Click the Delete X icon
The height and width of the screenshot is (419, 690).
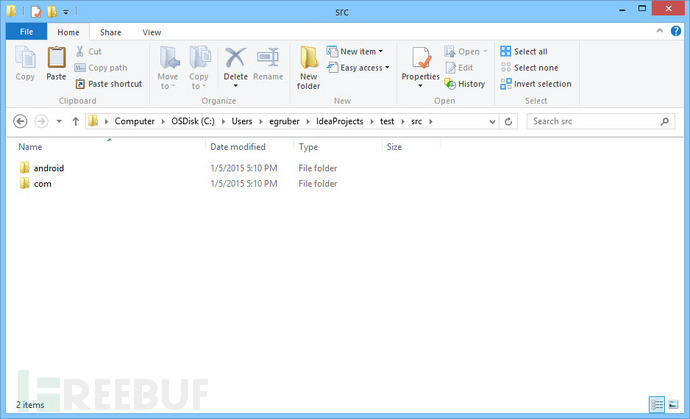[235, 58]
